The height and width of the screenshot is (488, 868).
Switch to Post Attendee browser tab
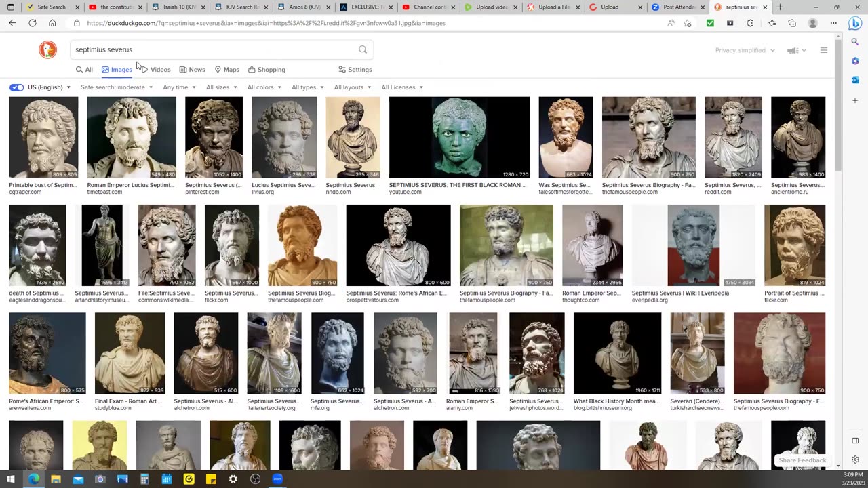pos(677,7)
